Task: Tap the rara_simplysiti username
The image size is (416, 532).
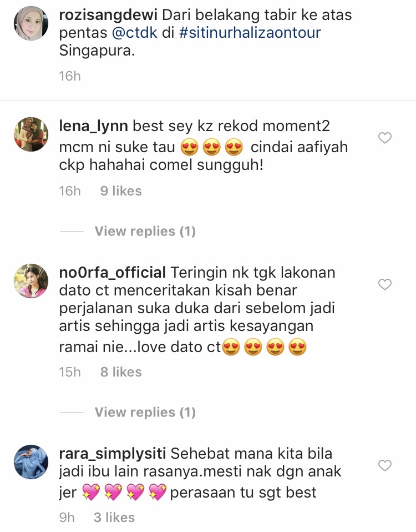Action: (113, 454)
